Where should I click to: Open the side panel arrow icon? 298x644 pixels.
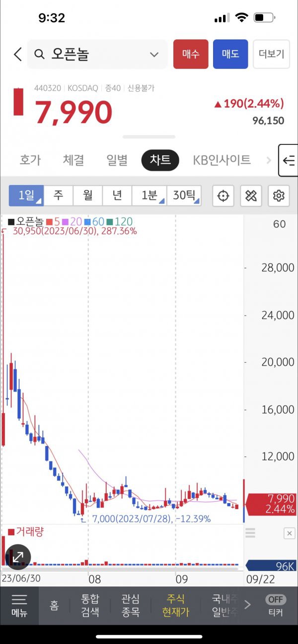(x=289, y=160)
